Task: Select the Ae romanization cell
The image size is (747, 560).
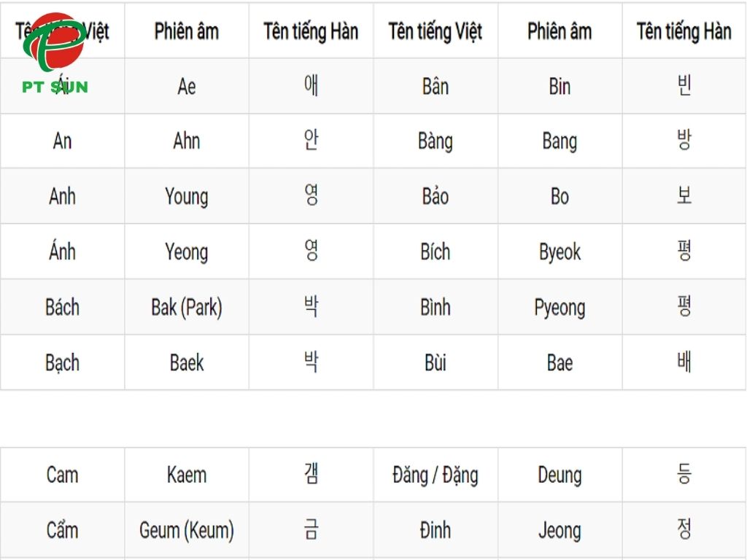Action: [x=187, y=86]
